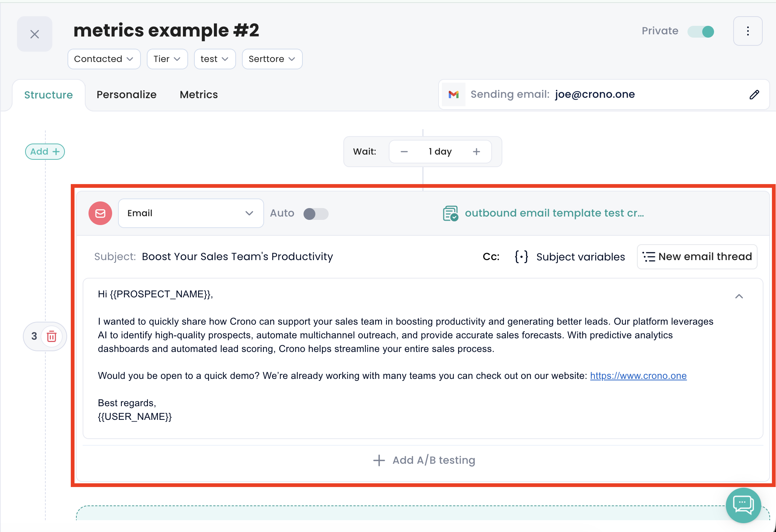Click the template icon next to outbound email template
776x532 pixels.
[450, 213]
